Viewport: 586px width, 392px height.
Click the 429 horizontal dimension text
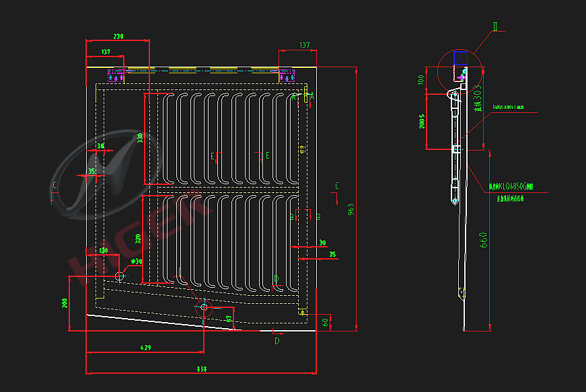(145, 348)
